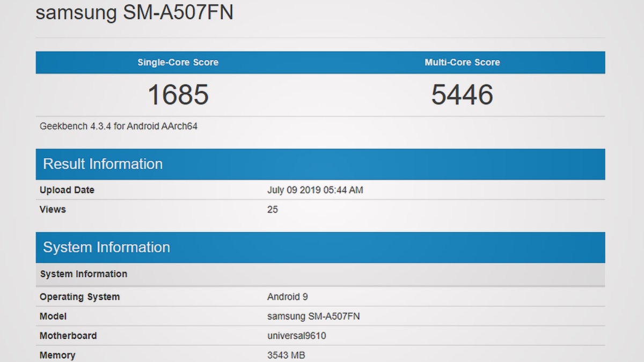Screen dimensions: 644x362
Task: Open the System Information section header
Action: [x=320, y=247]
